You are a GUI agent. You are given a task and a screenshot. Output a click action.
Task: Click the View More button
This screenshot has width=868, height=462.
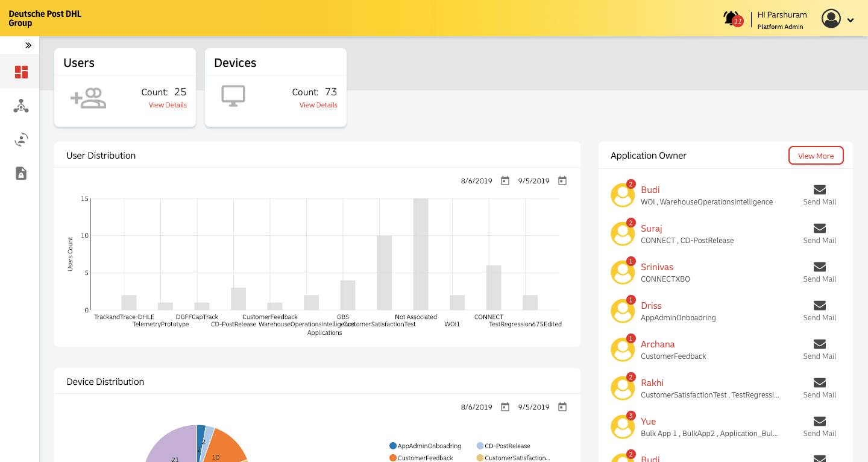tap(816, 156)
